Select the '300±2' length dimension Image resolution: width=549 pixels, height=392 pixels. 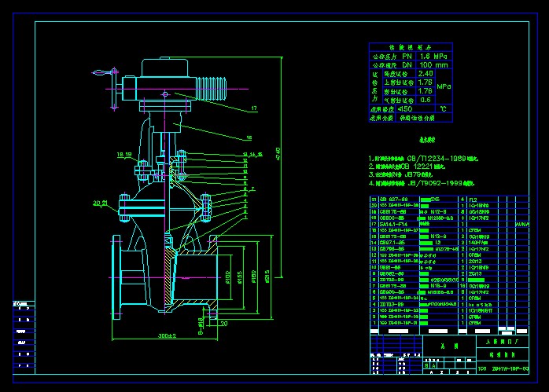[x=168, y=335]
